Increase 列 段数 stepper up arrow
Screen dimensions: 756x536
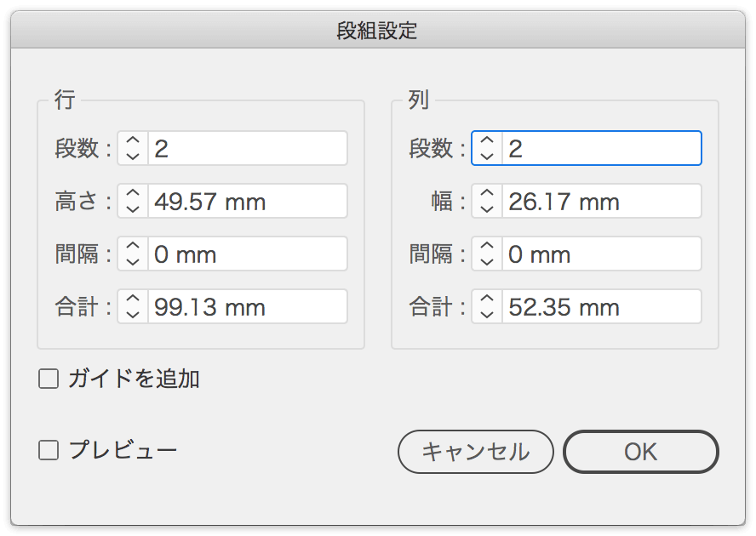point(487,140)
